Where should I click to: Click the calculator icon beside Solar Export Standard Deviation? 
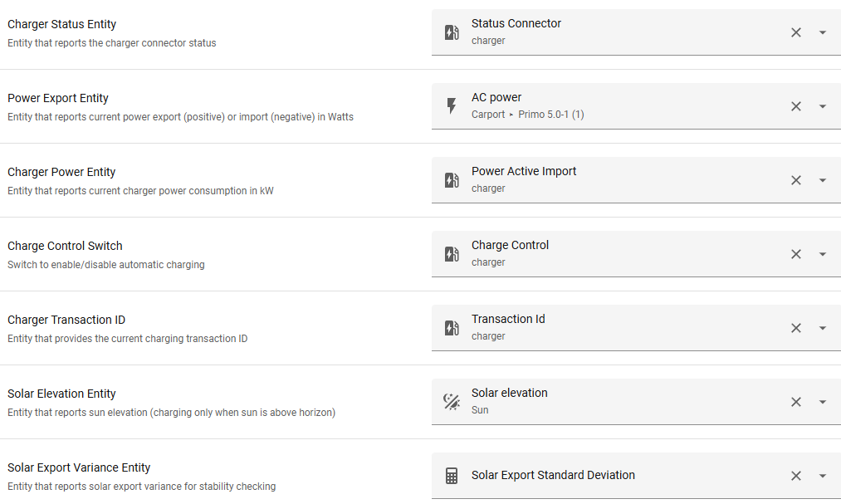tap(452, 476)
